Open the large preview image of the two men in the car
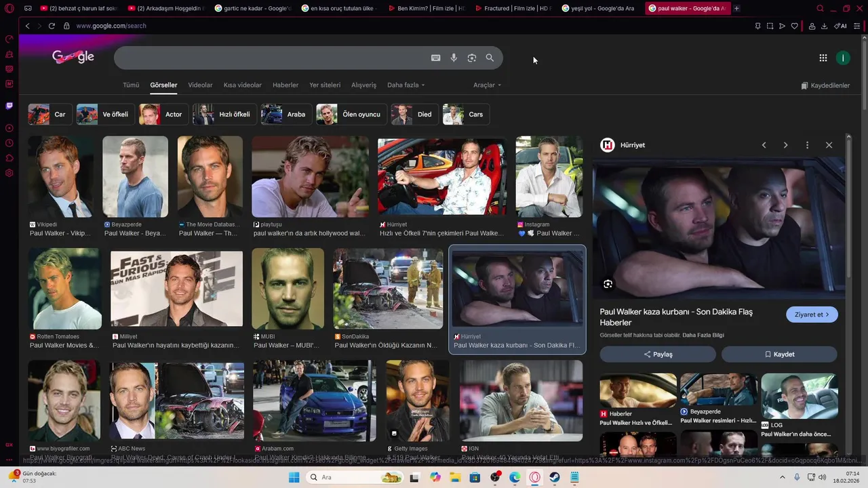868x488 pixels. pyautogui.click(x=719, y=228)
